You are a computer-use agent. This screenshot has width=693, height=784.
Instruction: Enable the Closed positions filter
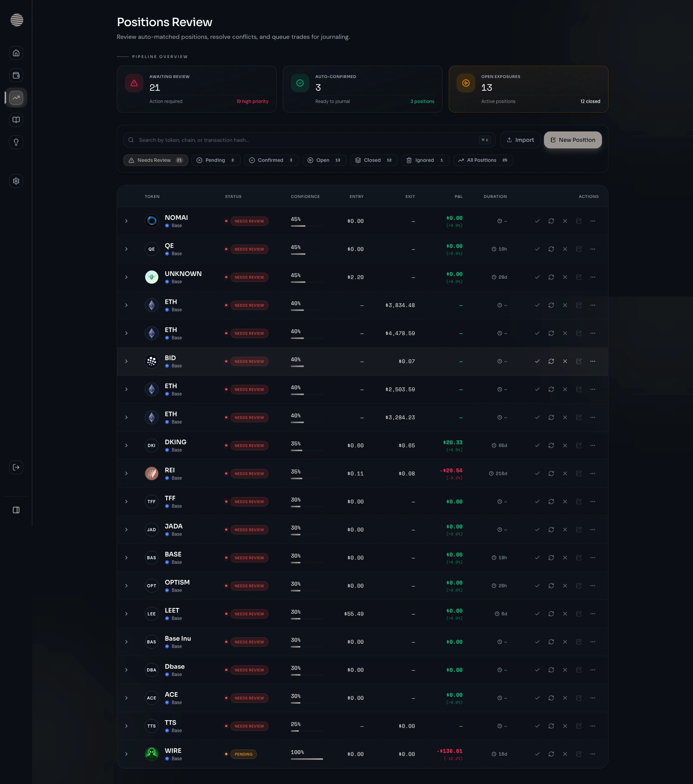[373, 160]
